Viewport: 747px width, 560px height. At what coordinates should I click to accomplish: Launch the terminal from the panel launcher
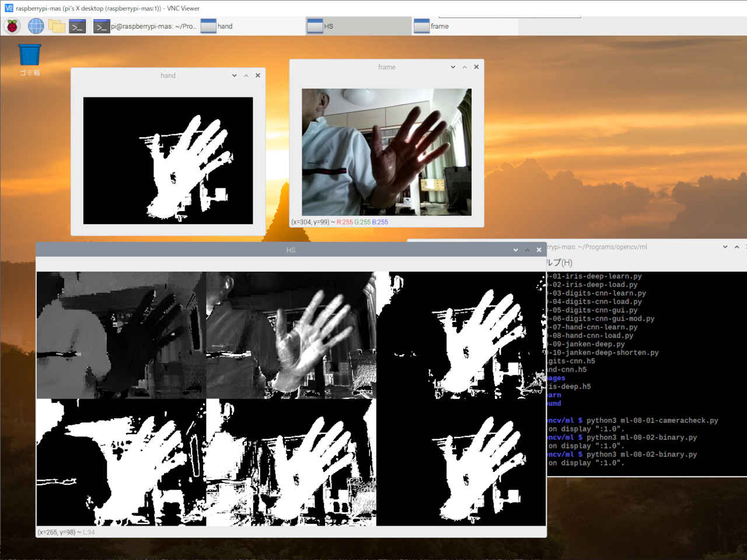tap(78, 26)
